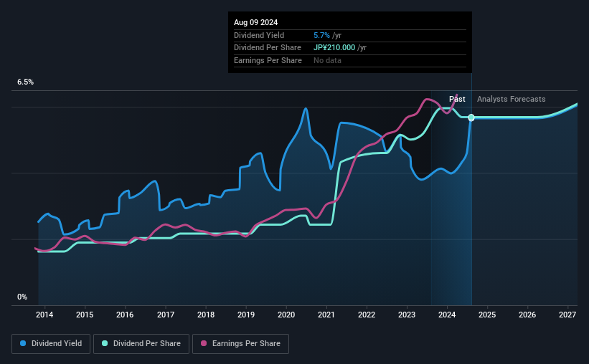Select the 2021 year label on the axis
Image resolution: width=589 pixels, height=364 pixels.
coord(326,315)
